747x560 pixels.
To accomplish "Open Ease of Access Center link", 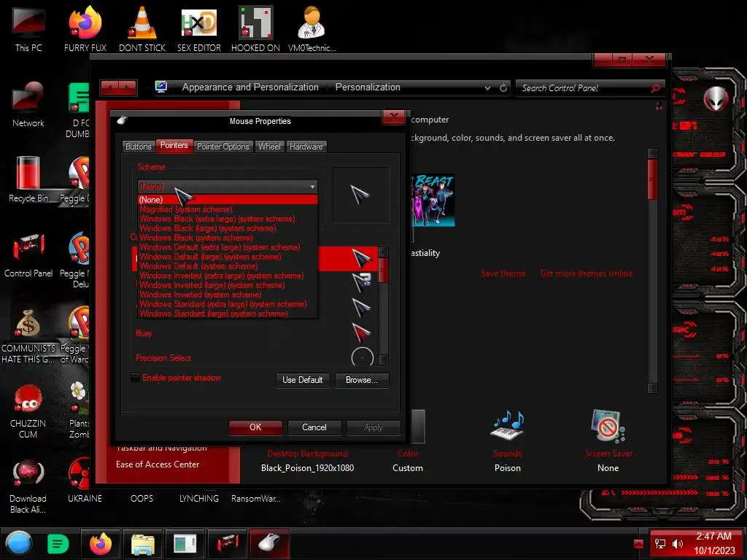I will pyautogui.click(x=158, y=464).
